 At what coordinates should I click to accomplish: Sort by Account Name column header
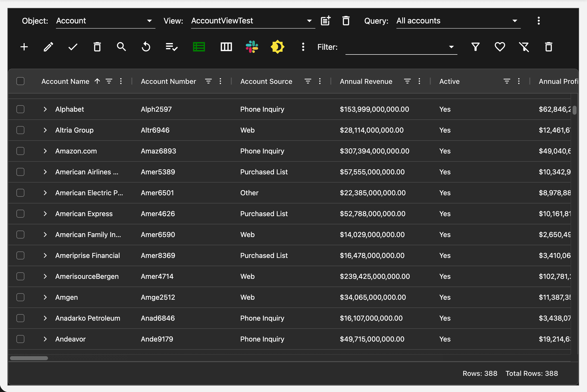pos(65,81)
